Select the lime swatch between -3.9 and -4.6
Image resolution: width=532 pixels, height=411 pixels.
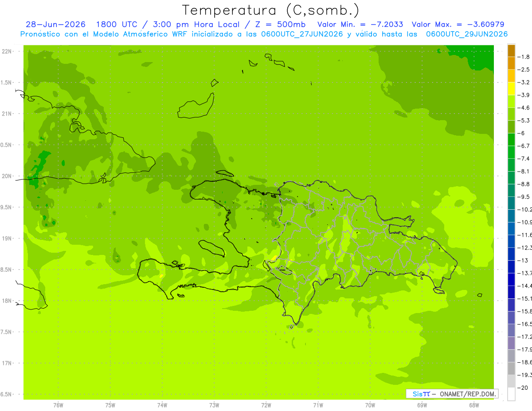click(x=511, y=101)
